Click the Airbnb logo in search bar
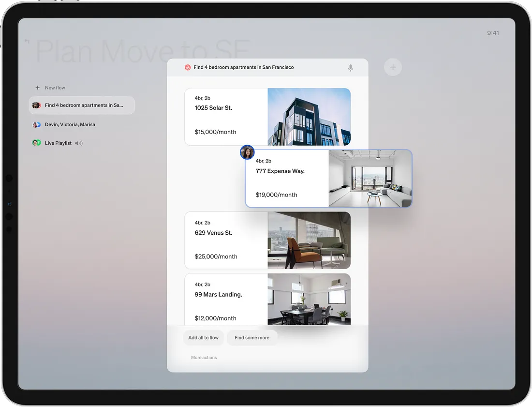This screenshot has width=532, height=407. point(188,68)
